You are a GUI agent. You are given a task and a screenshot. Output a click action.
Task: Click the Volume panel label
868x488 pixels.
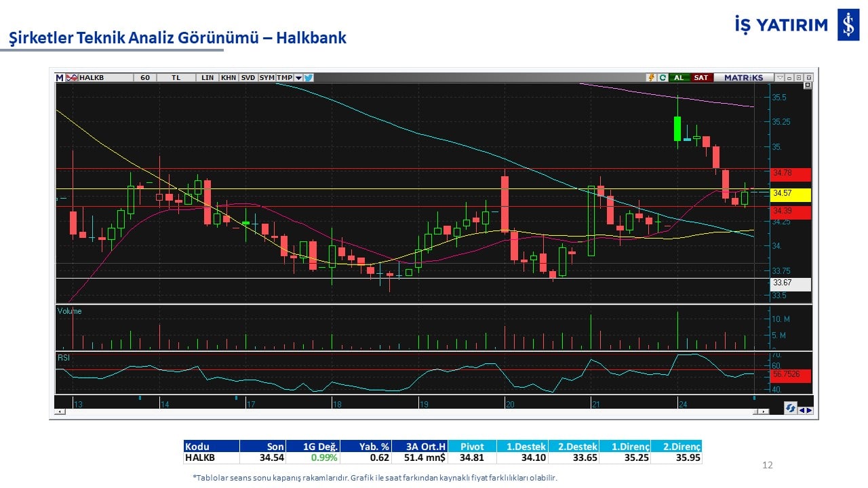click(69, 311)
